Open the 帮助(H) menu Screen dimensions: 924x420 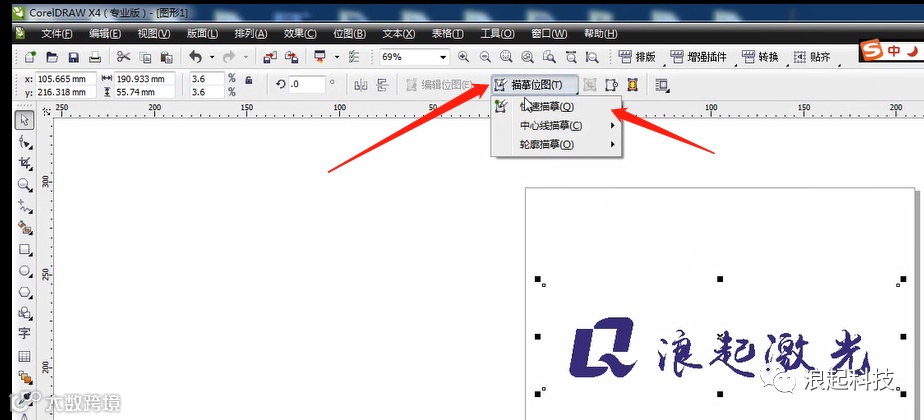point(600,34)
